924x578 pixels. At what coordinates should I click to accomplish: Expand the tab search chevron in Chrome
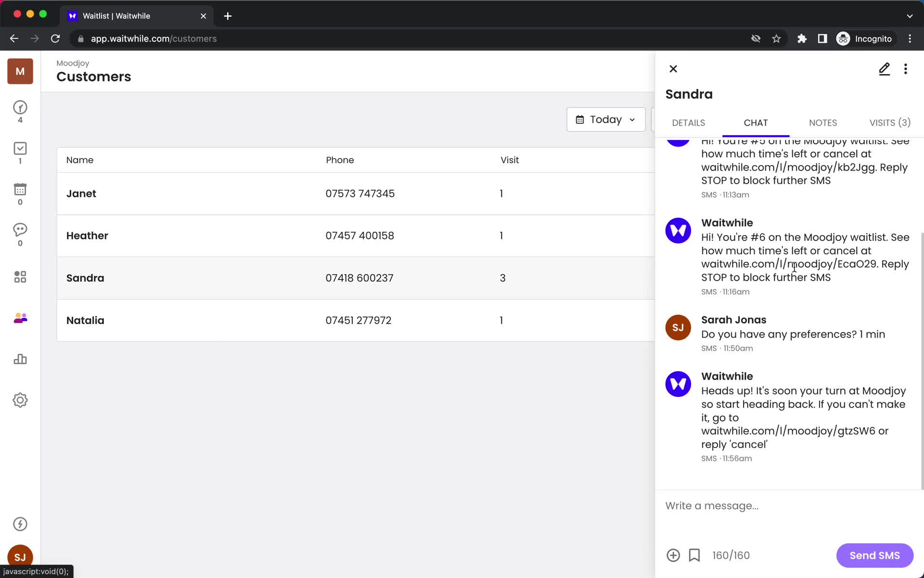(910, 16)
